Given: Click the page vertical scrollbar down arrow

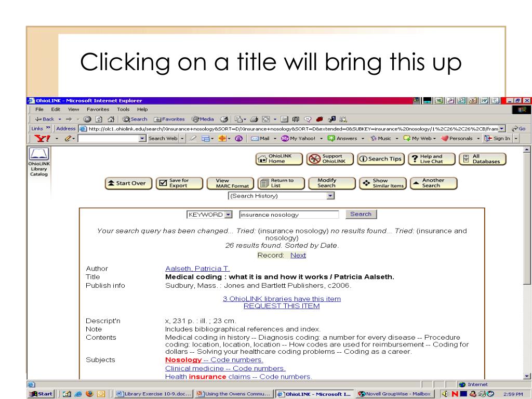Looking at the screenshot, I should point(527,376).
